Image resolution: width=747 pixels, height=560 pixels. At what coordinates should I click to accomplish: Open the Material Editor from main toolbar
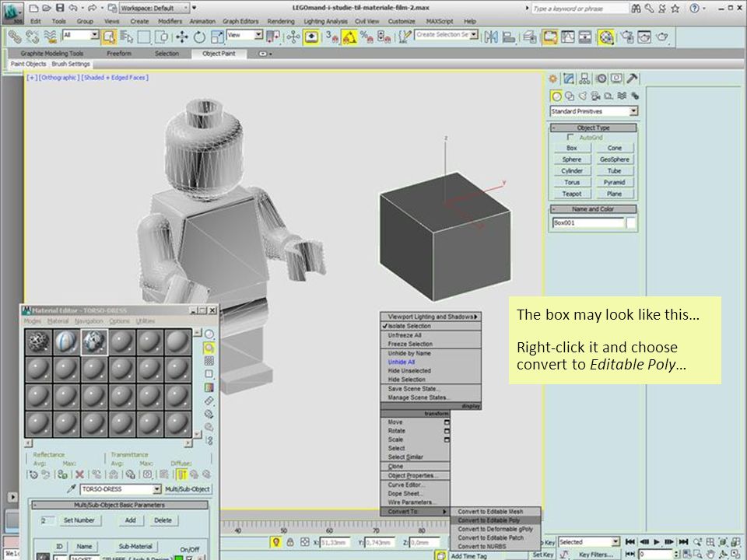[x=606, y=37]
